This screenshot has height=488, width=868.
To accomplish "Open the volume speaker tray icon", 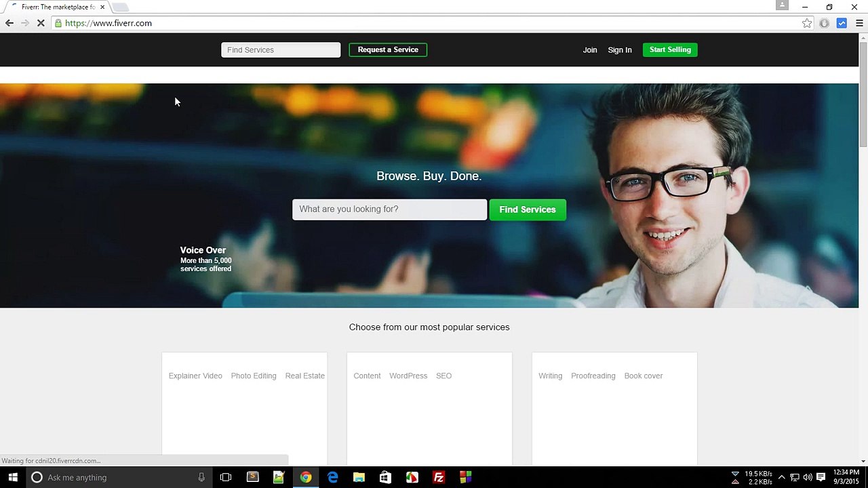I will (808, 477).
